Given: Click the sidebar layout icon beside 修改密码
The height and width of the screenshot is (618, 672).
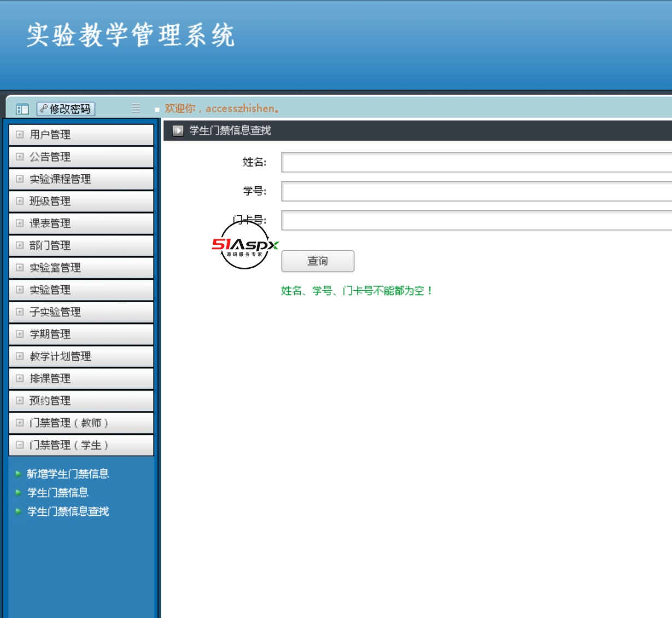Looking at the screenshot, I should [22, 109].
